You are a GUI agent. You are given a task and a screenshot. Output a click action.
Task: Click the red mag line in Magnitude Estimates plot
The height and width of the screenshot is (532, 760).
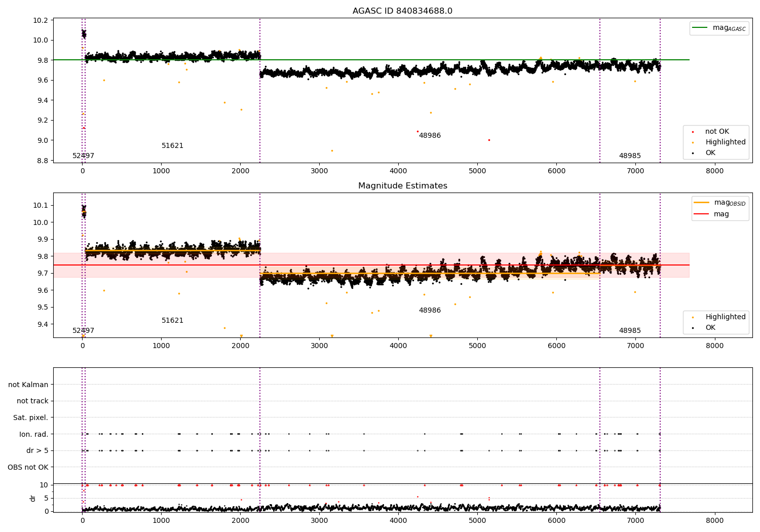coord(371,265)
